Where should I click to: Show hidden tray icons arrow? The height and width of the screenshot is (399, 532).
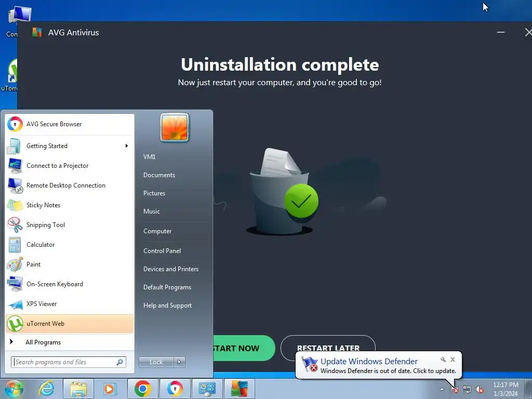pyautogui.click(x=442, y=390)
